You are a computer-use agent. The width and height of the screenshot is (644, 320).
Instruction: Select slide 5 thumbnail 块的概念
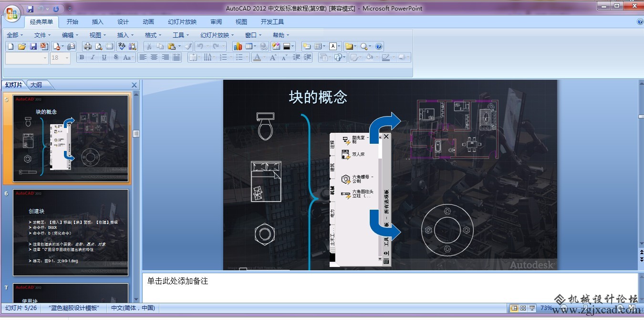[71, 139]
